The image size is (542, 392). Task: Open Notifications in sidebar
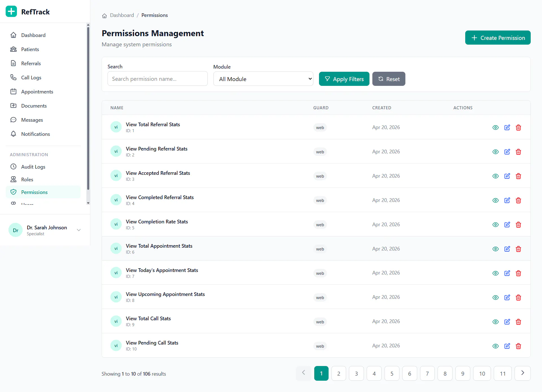(x=43, y=134)
